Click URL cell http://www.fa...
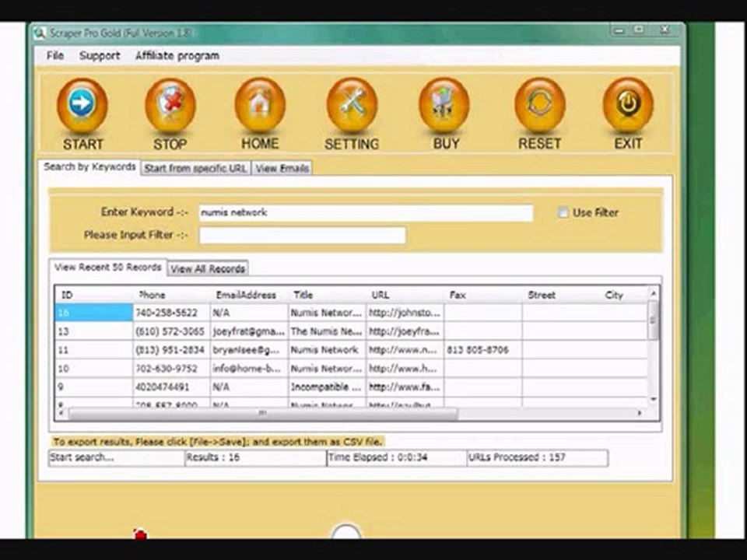This screenshot has height=560, width=747. 405,387
